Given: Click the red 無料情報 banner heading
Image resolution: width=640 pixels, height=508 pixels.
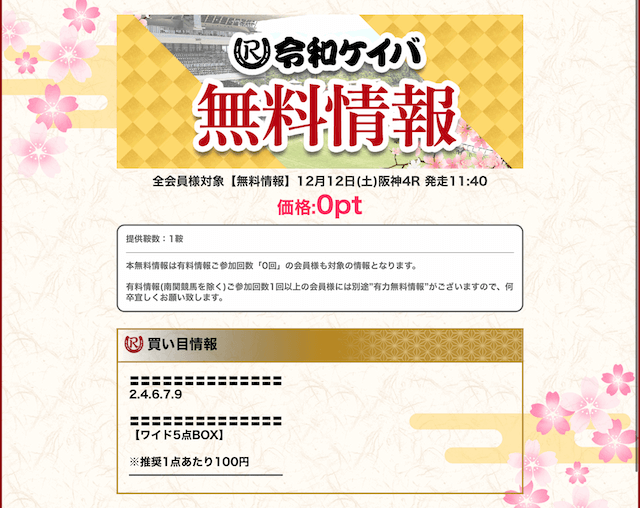Looking at the screenshot, I should [325, 116].
